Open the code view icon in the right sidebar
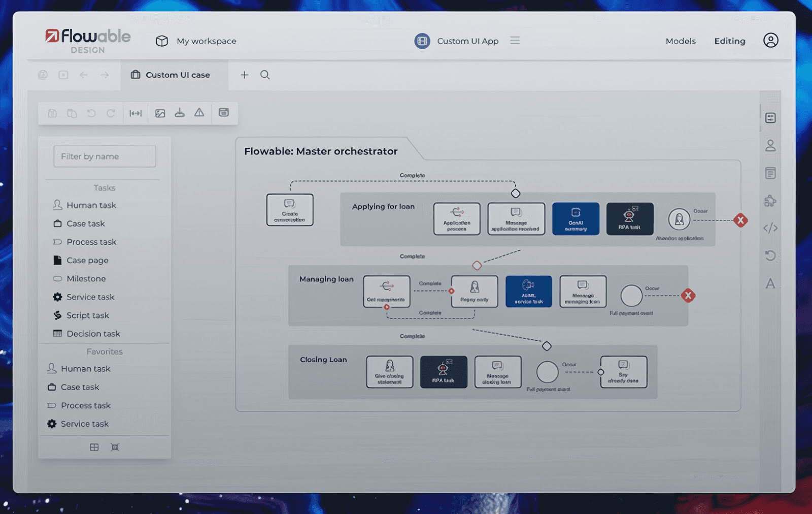 (x=770, y=228)
